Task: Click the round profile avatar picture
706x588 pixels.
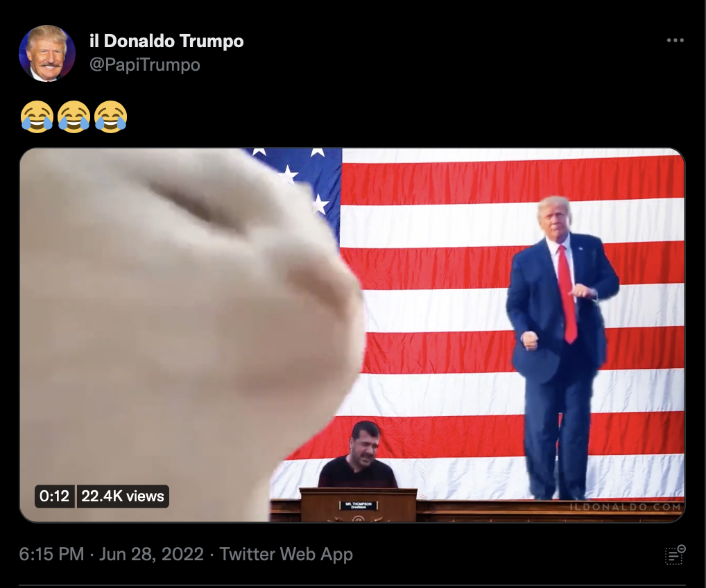Action: coord(47,53)
